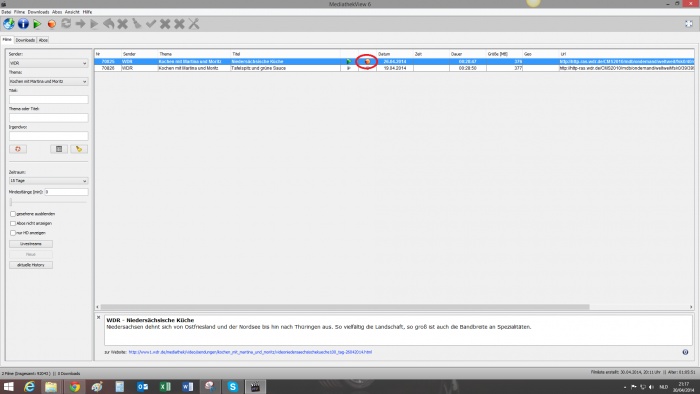Image resolution: width=700 pixels, height=394 pixels.
Task: Open Datei menu
Action: [6, 12]
